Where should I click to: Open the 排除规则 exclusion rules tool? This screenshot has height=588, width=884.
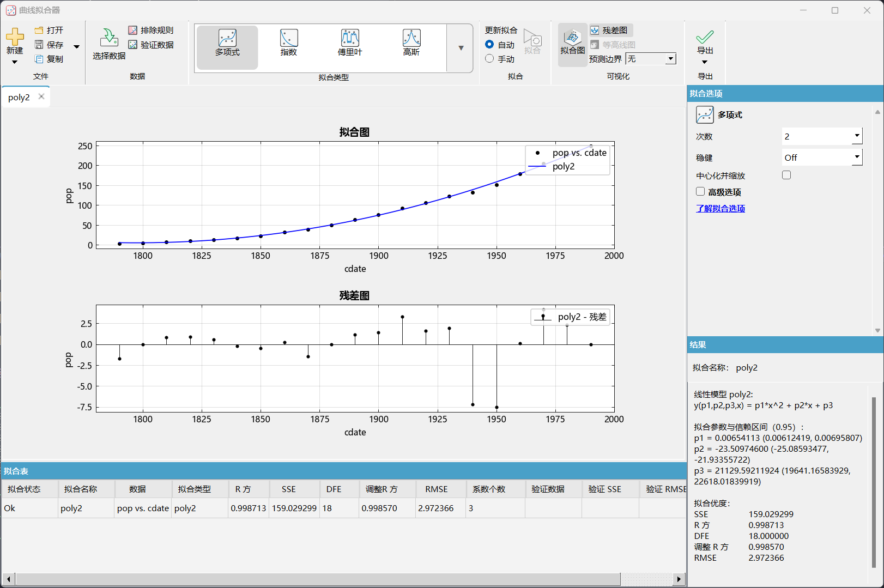point(151,31)
